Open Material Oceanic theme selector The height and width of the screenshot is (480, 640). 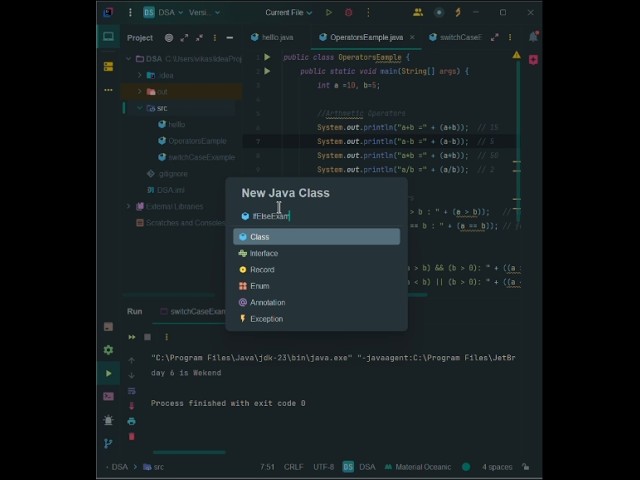point(418,467)
